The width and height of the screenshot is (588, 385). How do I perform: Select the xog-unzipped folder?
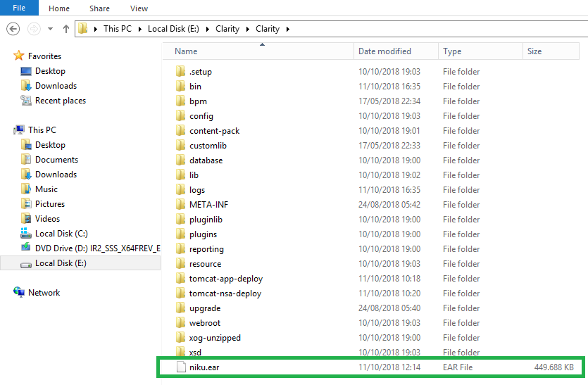[x=215, y=338]
